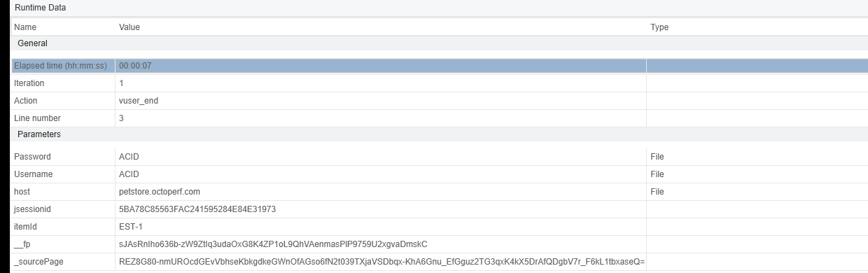This screenshot has width=868, height=273.
Task: Click the Value column header
Action: [129, 27]
